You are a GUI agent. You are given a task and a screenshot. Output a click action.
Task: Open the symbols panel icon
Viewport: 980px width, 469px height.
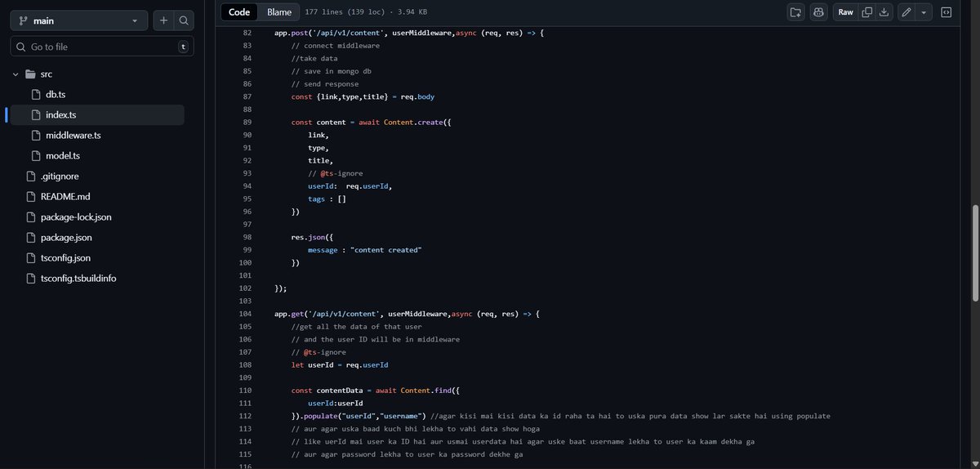[x=946, y=12]
